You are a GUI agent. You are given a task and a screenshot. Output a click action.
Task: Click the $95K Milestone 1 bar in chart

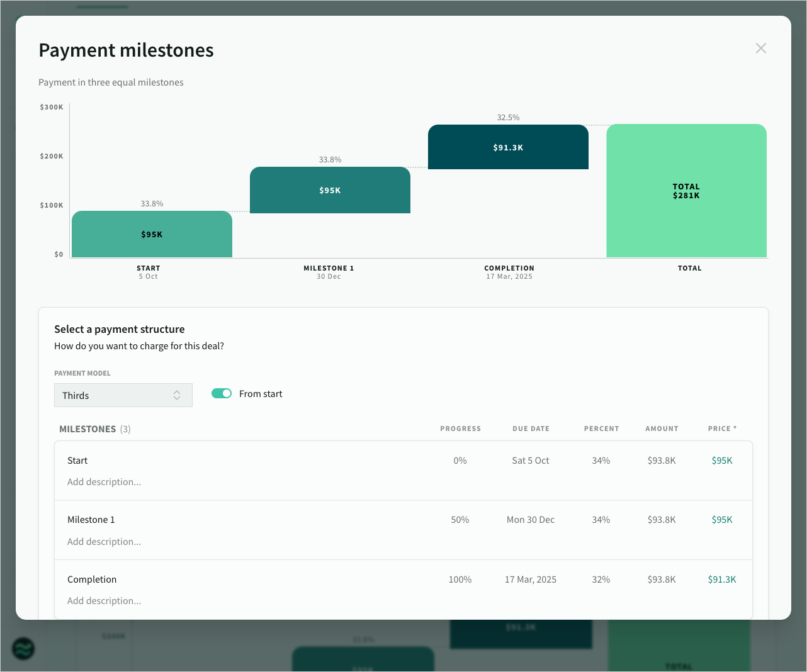[330, 190]
